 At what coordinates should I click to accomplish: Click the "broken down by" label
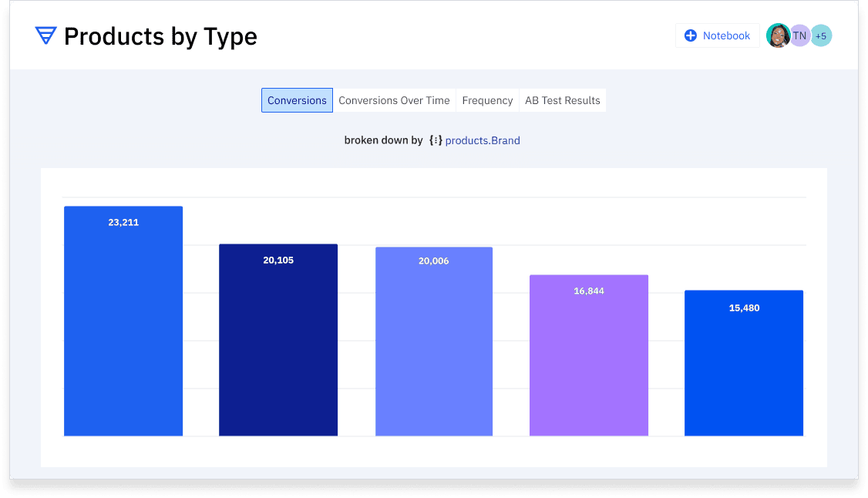coord(383,140)
